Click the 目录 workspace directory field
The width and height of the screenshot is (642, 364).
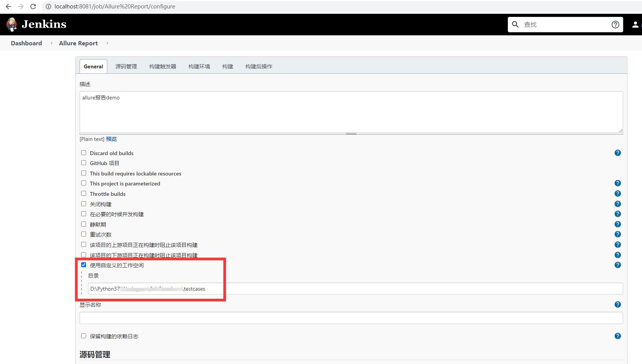[355, 289]
